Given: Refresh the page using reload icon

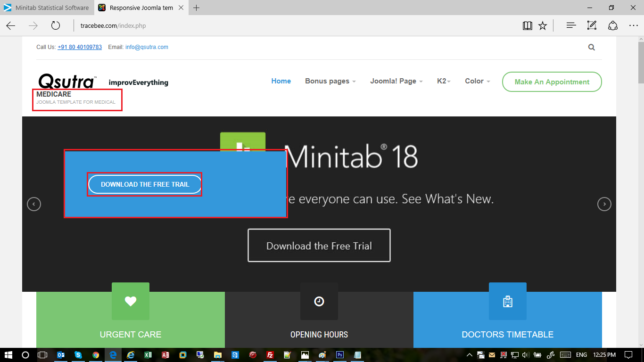Looking at the screenshot, I should tap(56, 25).
